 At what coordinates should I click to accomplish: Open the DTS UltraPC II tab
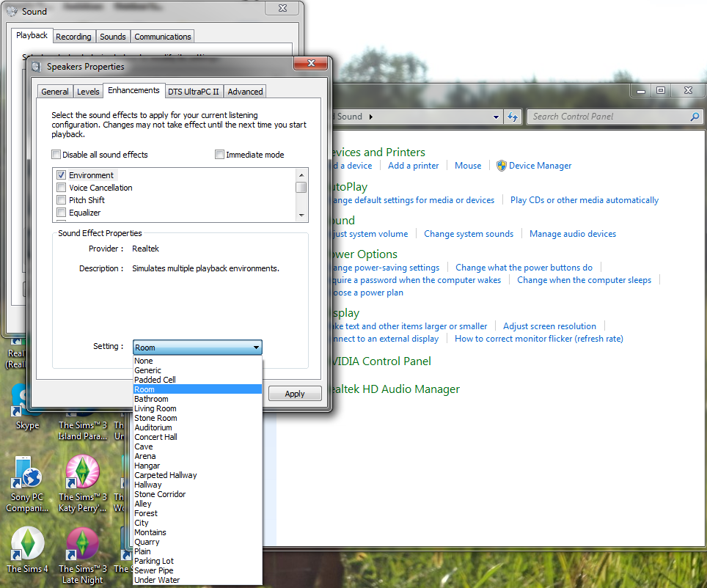click(193, 92)
